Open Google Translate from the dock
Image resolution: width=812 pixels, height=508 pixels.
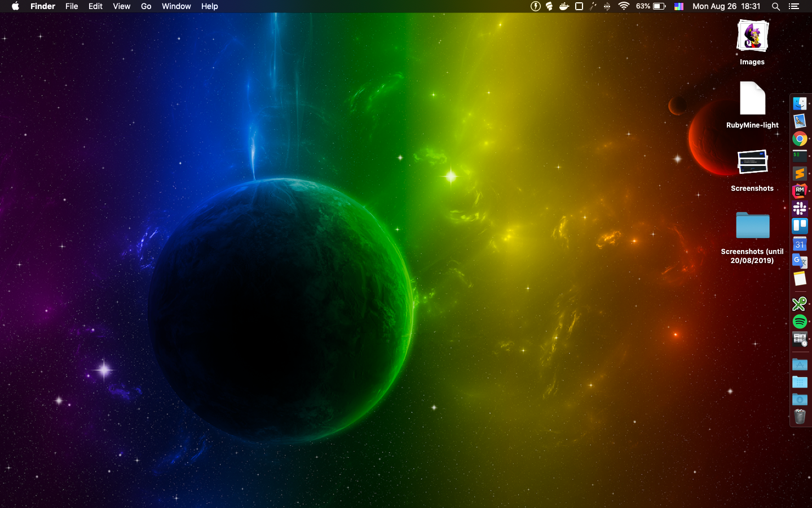pyautogui.click(x=800, y=261)
